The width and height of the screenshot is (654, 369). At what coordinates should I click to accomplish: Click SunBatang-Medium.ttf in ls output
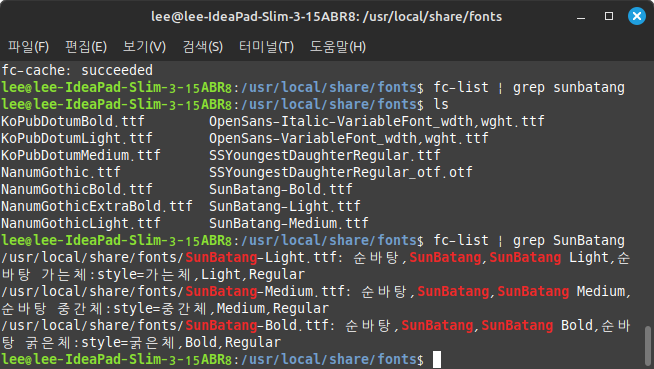point(289,223)
